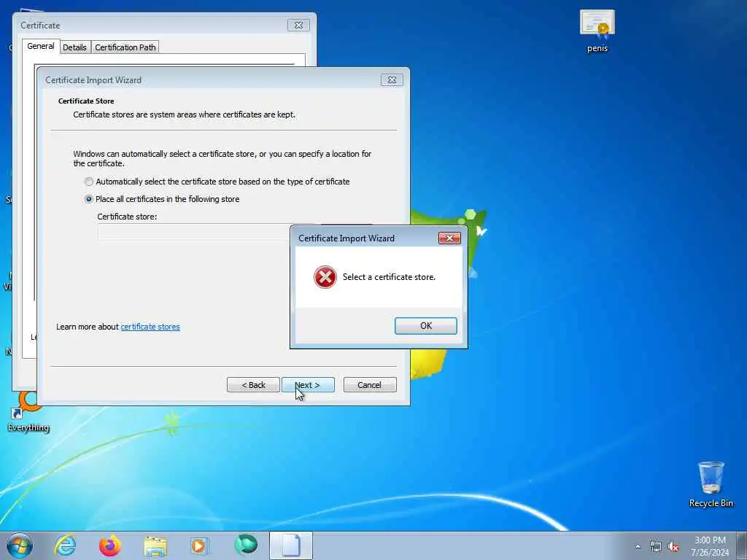Close the Certificate properties window
747x560 pixels.
pyautogui.click(x=298, y=26)
